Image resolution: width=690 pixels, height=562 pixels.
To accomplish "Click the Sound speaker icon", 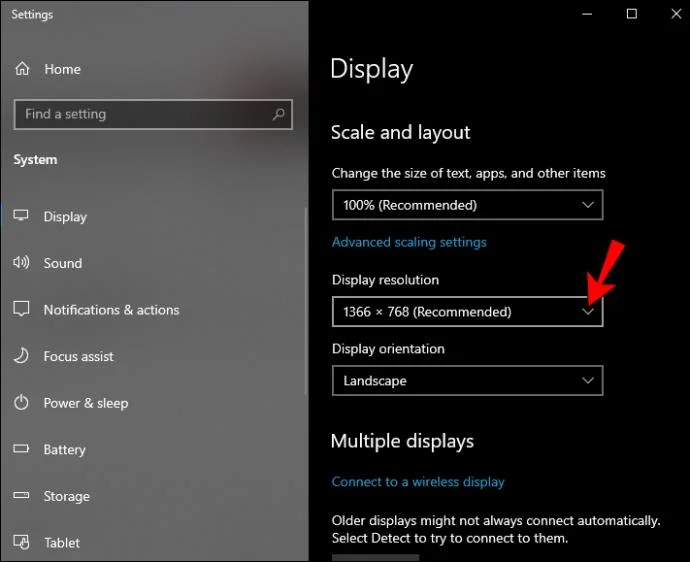I will (21, 262).
